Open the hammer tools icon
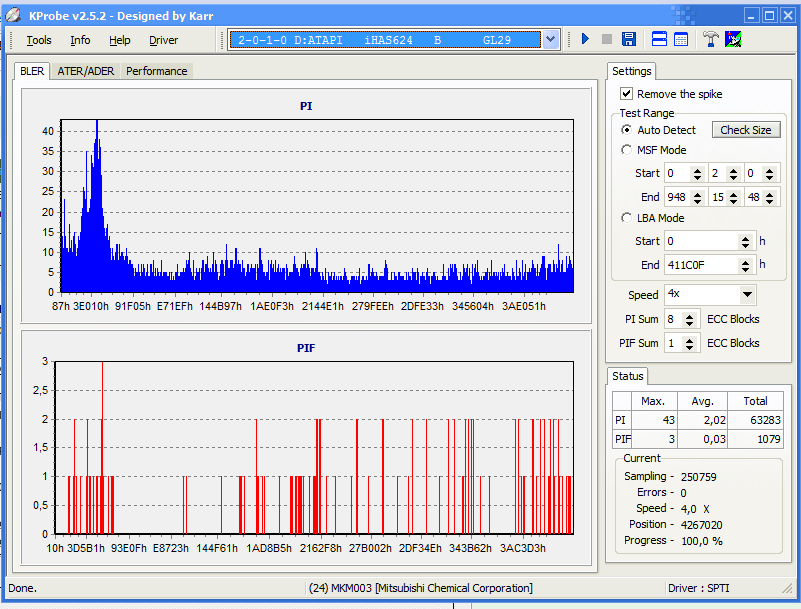 tap(711, 39)
